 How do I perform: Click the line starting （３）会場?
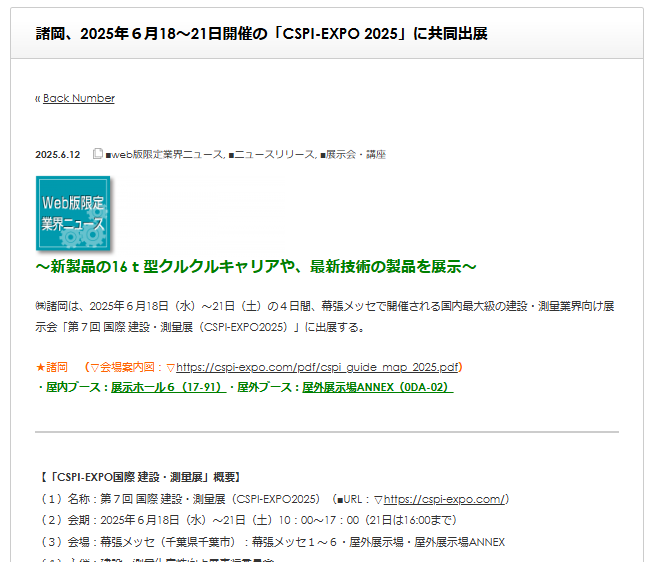(x=271, y=542)
